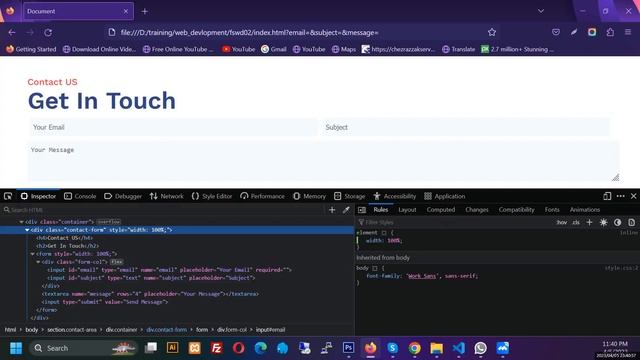Open the Maps bookmark

tap(343, 49)
